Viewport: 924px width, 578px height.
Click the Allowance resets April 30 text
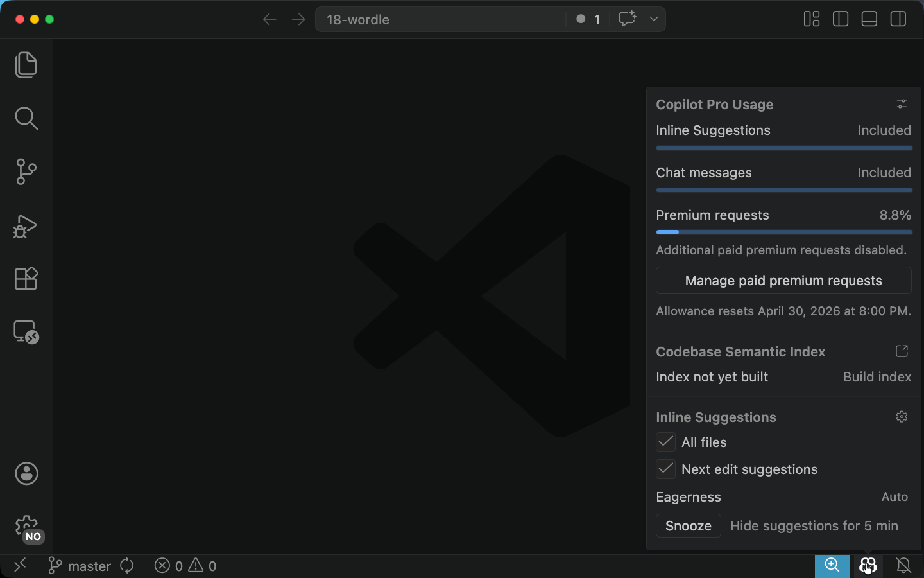(x=783, y=311)
